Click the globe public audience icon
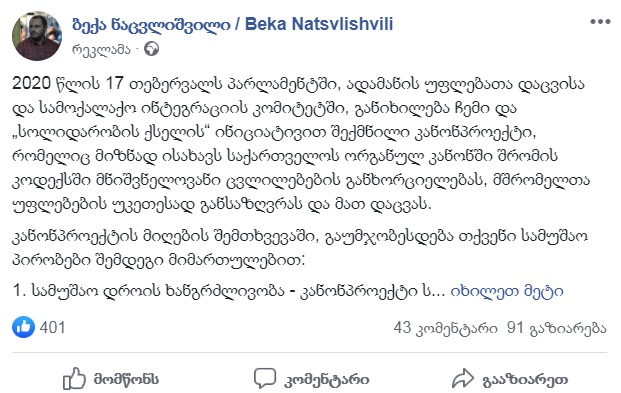Image resolution: width=621 pixels, height=393 pixels. coord(151,49)
